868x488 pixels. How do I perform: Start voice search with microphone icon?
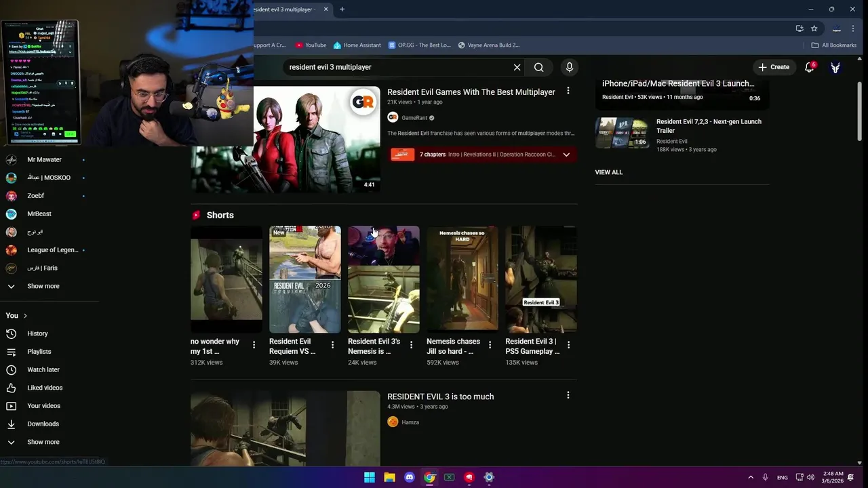pos(570,67)
